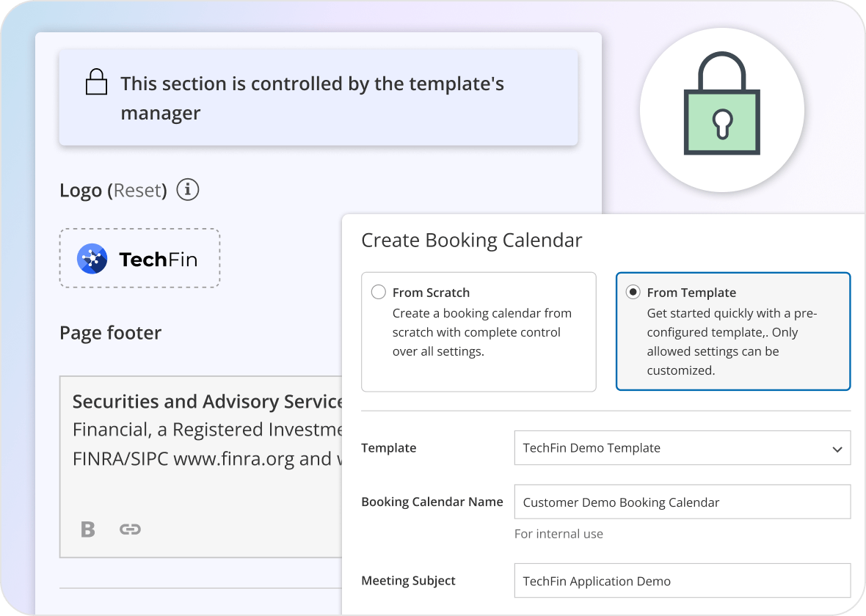Select the Page footer section header
The image size is (866, 616).
pos(110,333)
